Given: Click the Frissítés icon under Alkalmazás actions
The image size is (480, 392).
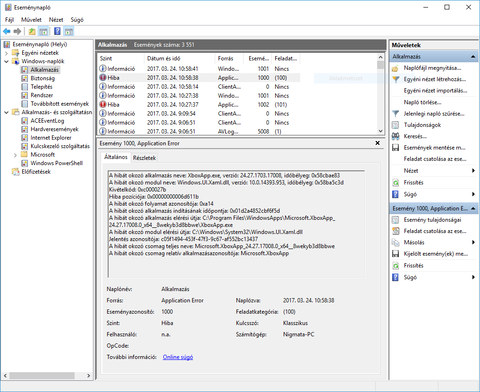Looking at the screenshot, I should [395, 183].
